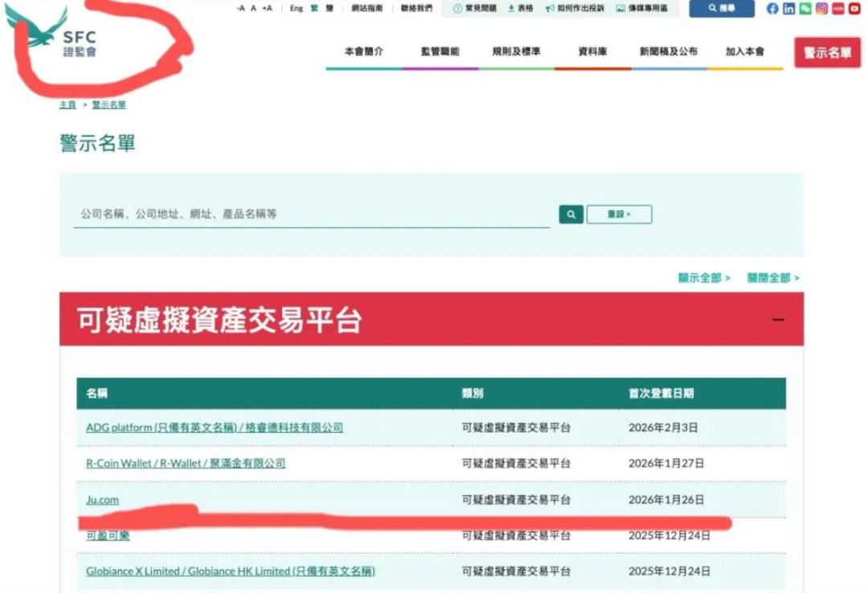Click the SFC 證監會 logo
The height and width of the screenshot is (593, 868).
(51, 33)
